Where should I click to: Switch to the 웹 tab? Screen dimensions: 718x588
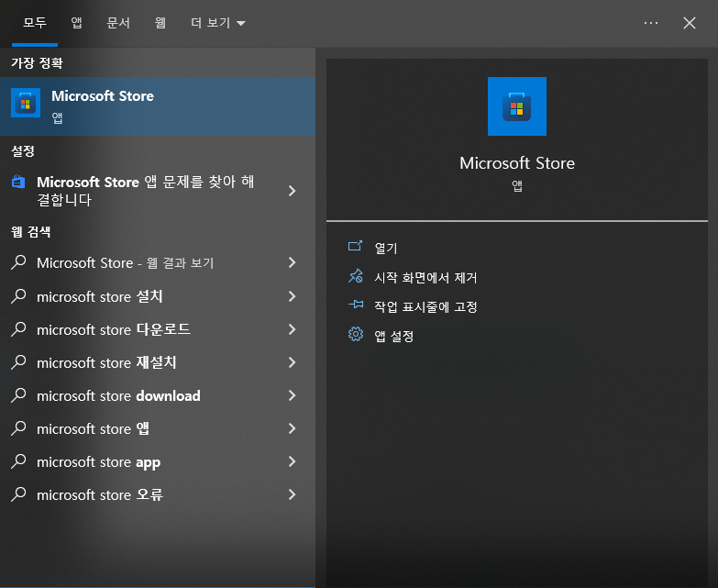(160, 23)
